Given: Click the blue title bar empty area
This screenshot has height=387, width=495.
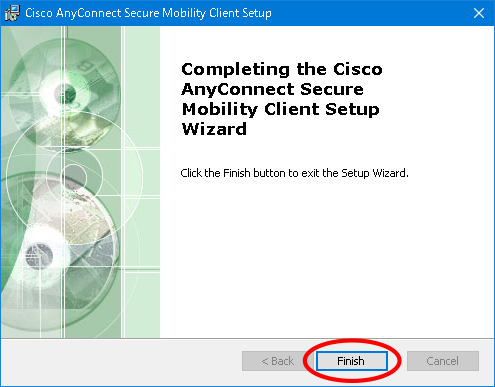Looking at the screenshot, I should (x=367, y=13).
